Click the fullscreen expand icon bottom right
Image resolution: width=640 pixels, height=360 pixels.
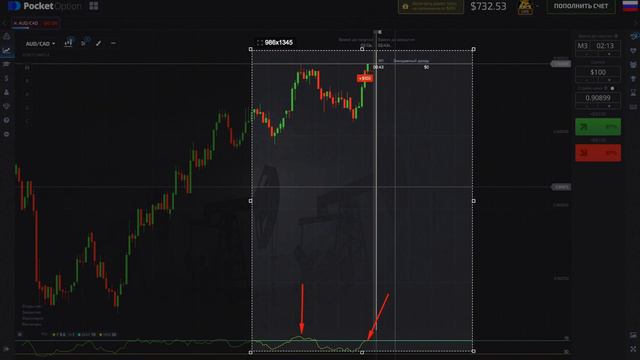(x=633, y=349)
